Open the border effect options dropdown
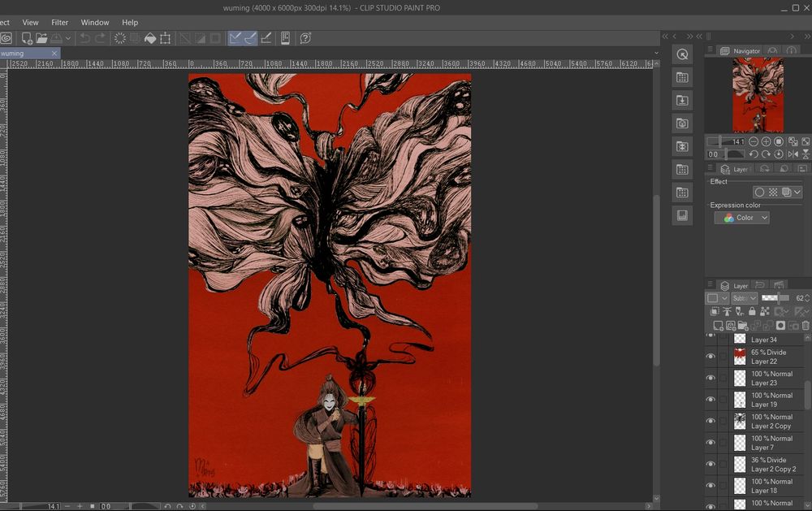 [797, 192]
